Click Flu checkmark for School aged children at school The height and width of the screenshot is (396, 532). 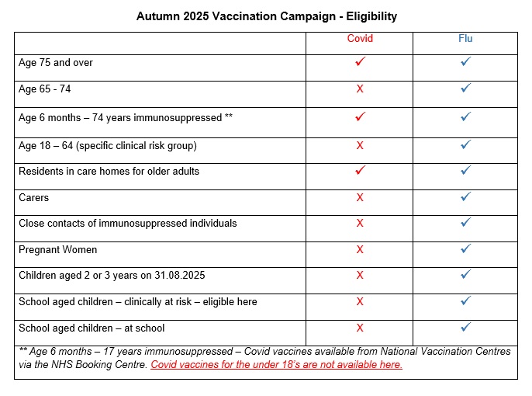pyautogui.click(x=465, y=327)
